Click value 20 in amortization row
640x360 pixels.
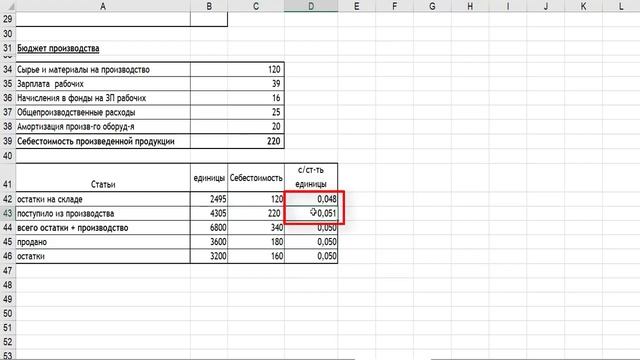(256, 127)
